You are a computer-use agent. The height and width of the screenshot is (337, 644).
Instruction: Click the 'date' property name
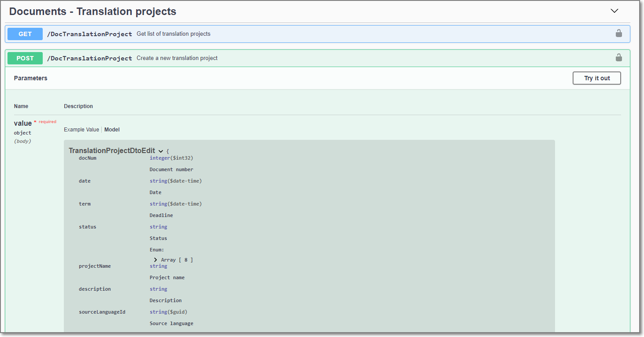(85, 181)
